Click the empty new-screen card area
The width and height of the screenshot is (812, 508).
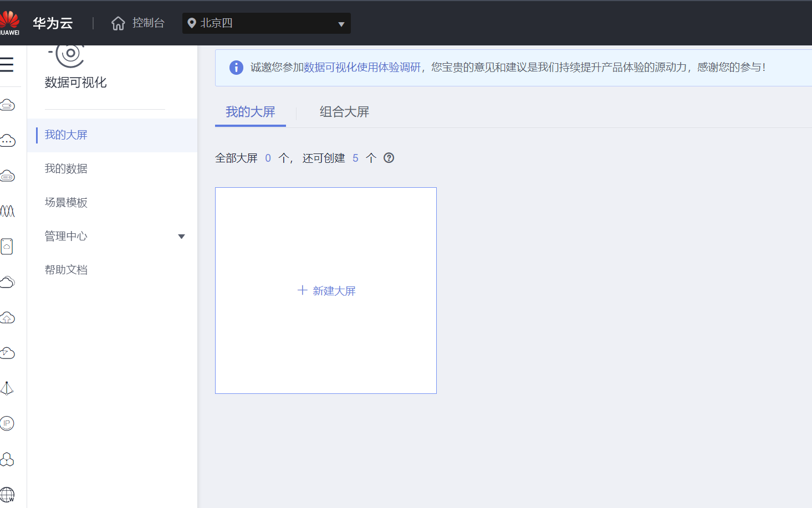[x=326, y=291]
